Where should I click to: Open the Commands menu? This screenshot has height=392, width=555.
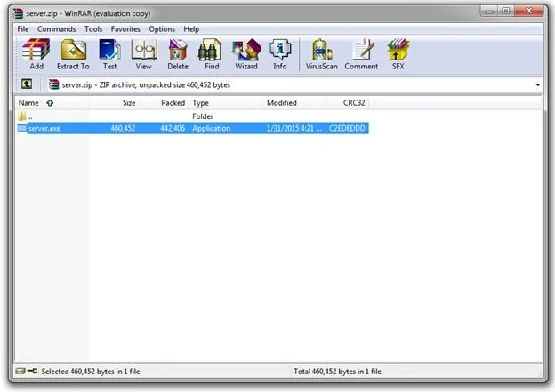(57, 29)
